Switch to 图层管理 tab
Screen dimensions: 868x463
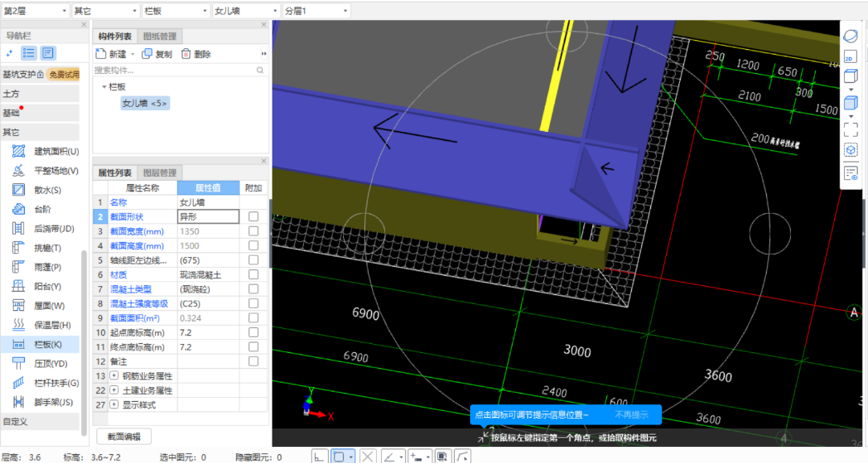tap(159, 173)
